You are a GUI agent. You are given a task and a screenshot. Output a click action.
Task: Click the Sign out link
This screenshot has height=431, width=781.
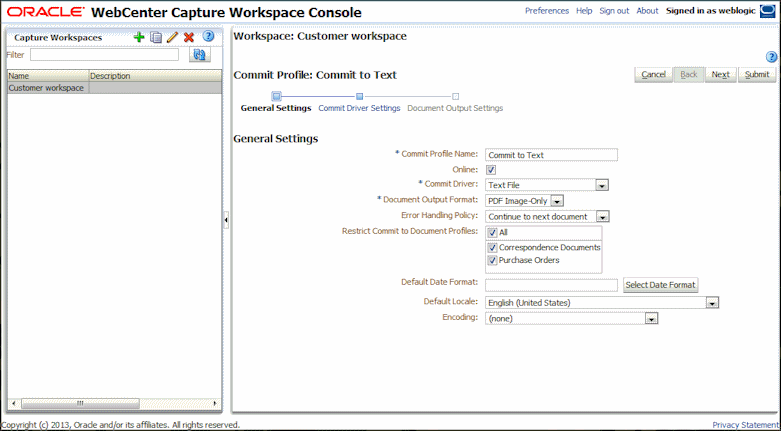[x=614, y=11]
